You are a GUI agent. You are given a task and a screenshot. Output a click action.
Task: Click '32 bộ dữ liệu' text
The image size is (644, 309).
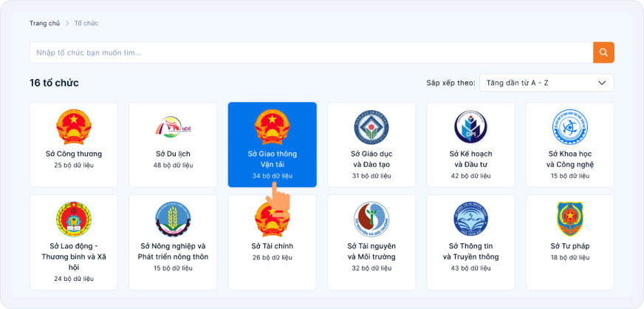tap(371, 268)
